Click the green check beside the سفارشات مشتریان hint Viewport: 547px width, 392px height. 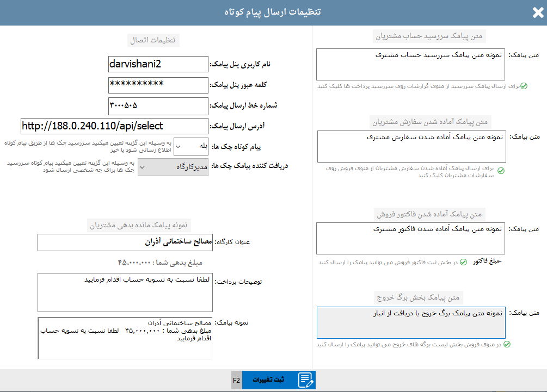tap(501, 171)
